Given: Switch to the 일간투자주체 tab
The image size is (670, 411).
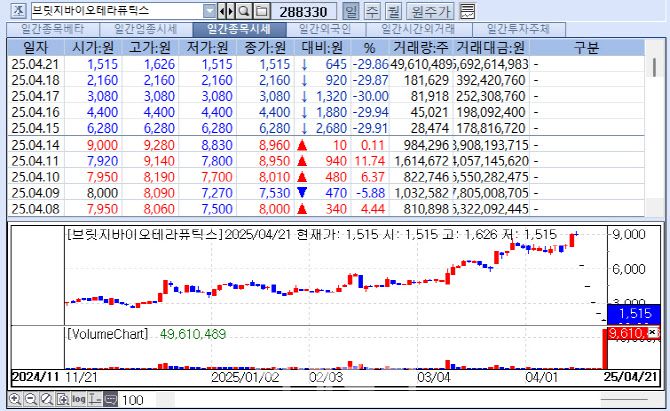Looking at the screenshot, I should pos(519,30).
